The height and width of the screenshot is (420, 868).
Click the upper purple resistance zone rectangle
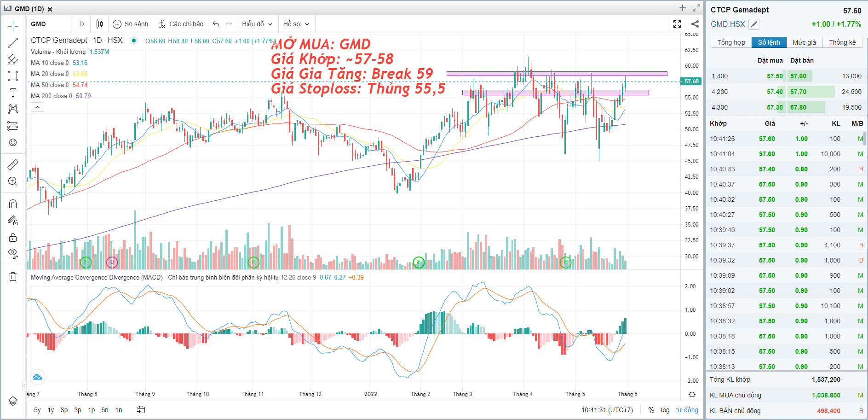click(x=557, y=74)
